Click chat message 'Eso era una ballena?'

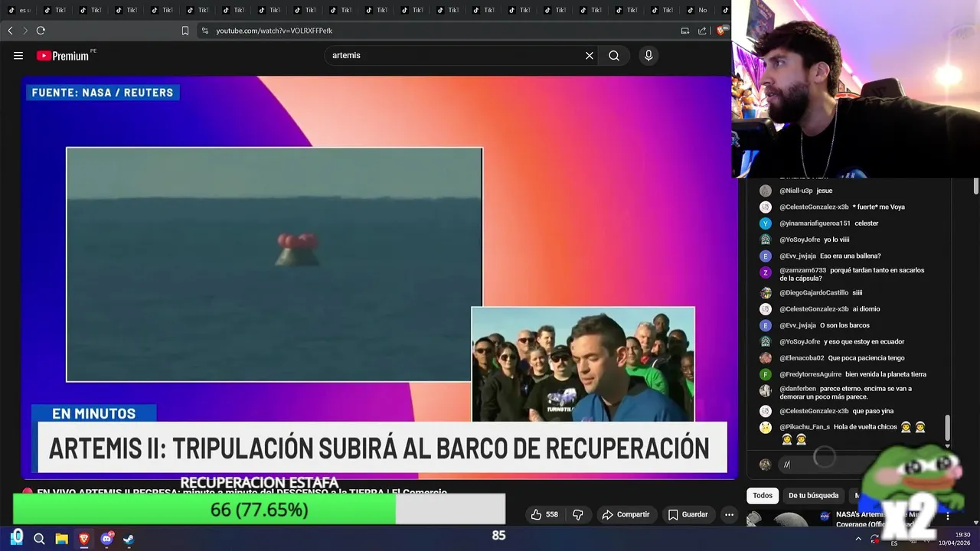(850, 256)
